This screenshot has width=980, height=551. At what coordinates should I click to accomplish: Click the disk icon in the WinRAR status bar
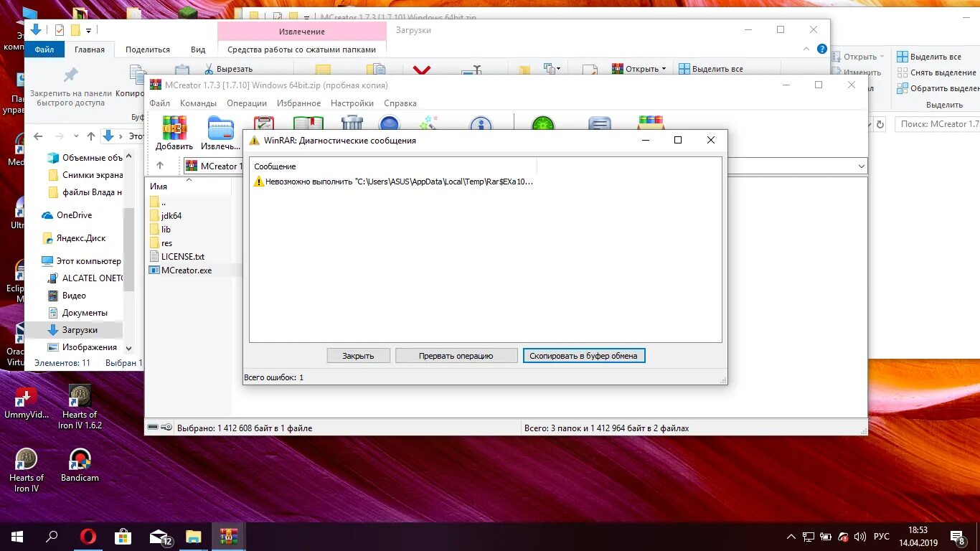[x=152, y=428]
